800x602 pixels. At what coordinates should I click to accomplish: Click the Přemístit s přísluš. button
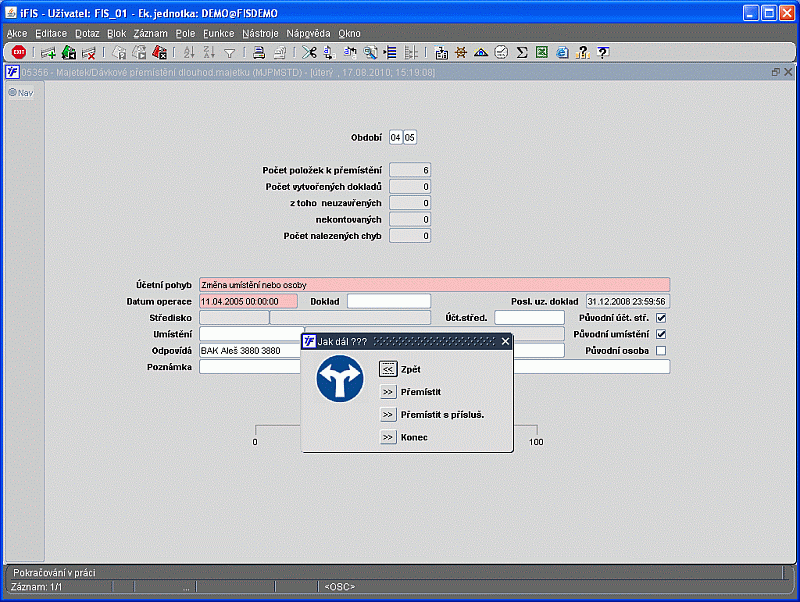388,414
